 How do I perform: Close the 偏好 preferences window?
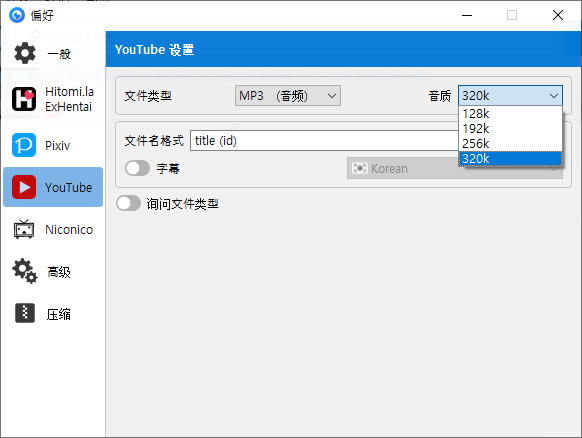coord(558,15)
